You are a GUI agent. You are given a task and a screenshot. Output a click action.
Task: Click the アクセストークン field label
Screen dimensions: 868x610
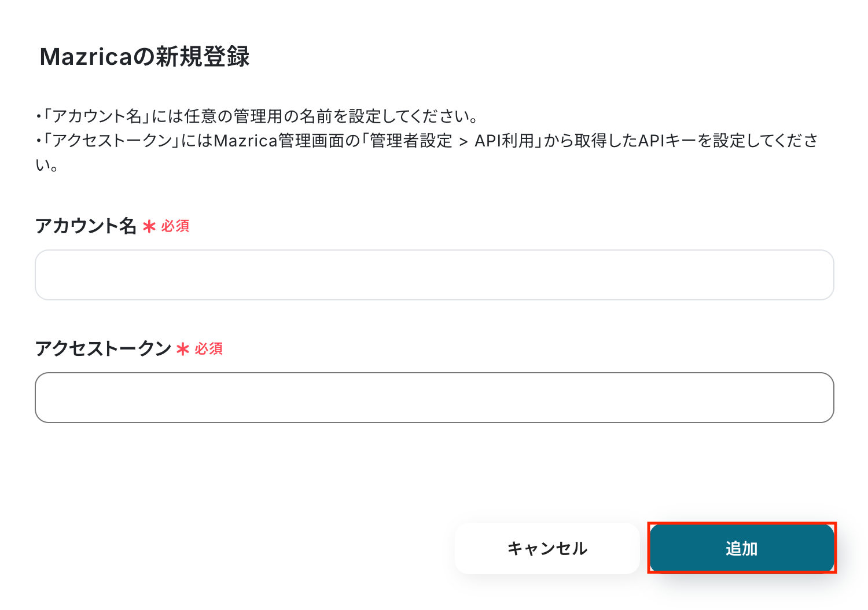[x=103, y=348]
